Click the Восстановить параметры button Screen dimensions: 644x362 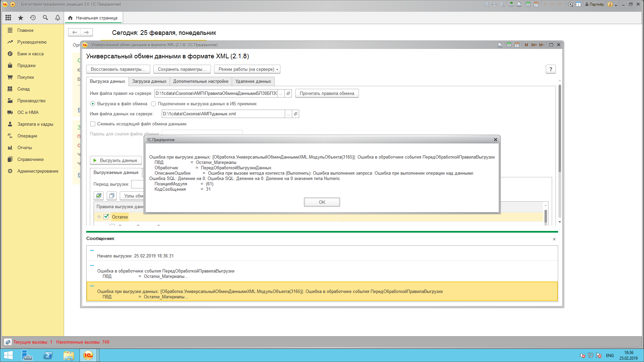click(x=118, y=69)
